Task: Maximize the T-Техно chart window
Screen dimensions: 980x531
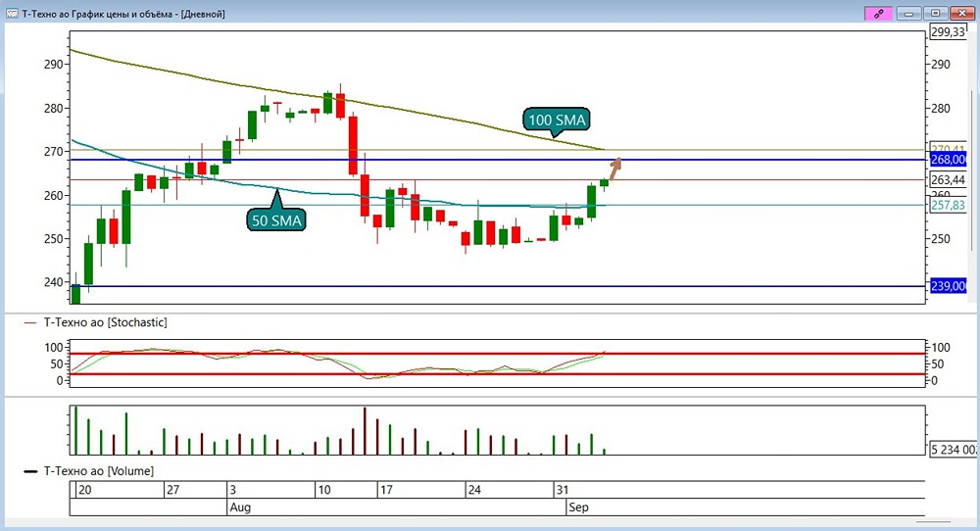Action: pyautogui.click(x=936, y=13)
